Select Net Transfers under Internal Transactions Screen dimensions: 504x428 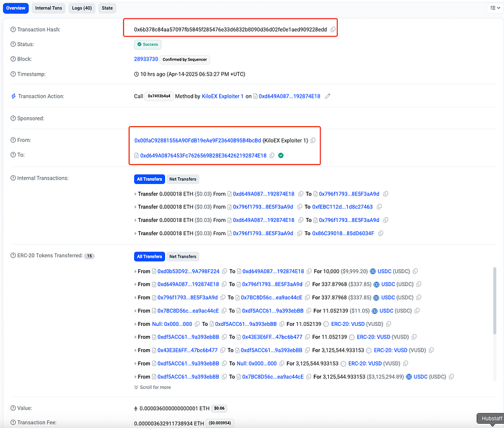(183, 179)
